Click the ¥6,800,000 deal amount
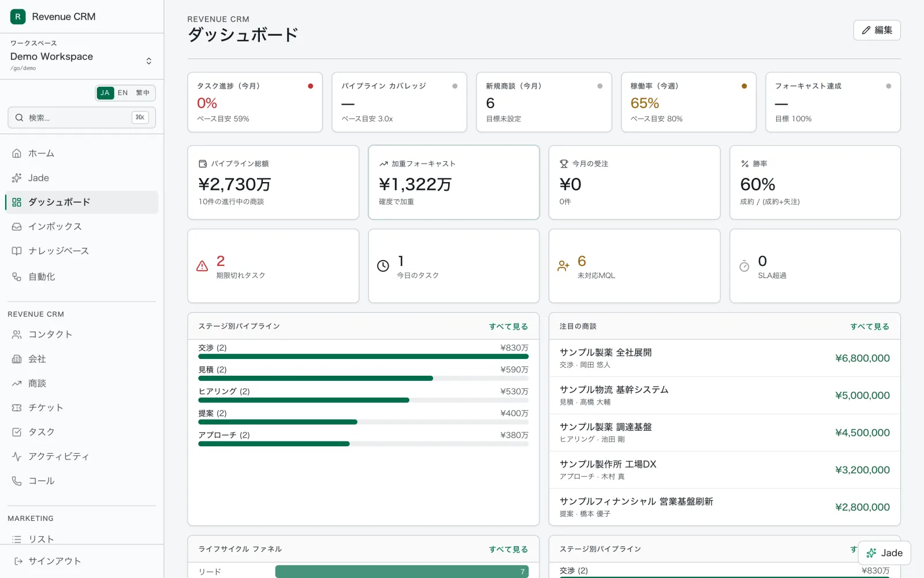This screenshot has height=578, width=924. pyautogui.click(x=862, y=358)
